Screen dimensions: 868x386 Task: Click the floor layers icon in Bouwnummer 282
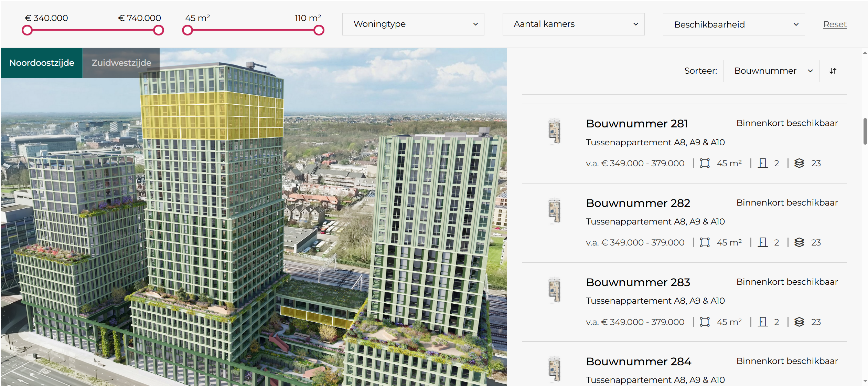click(799, 242)
